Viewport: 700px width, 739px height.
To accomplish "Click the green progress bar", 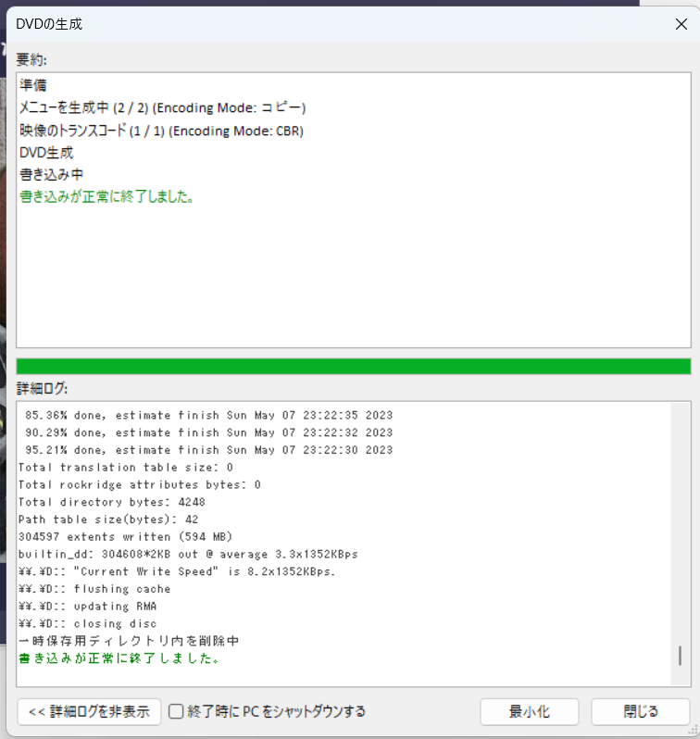I will click(353, 366).
